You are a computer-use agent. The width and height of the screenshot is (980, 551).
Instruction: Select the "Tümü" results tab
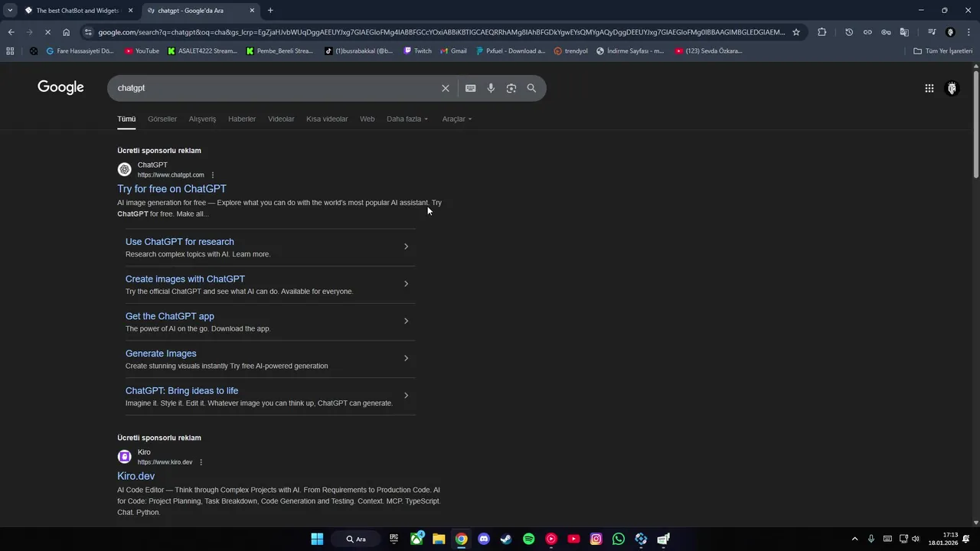coord(126,119)
